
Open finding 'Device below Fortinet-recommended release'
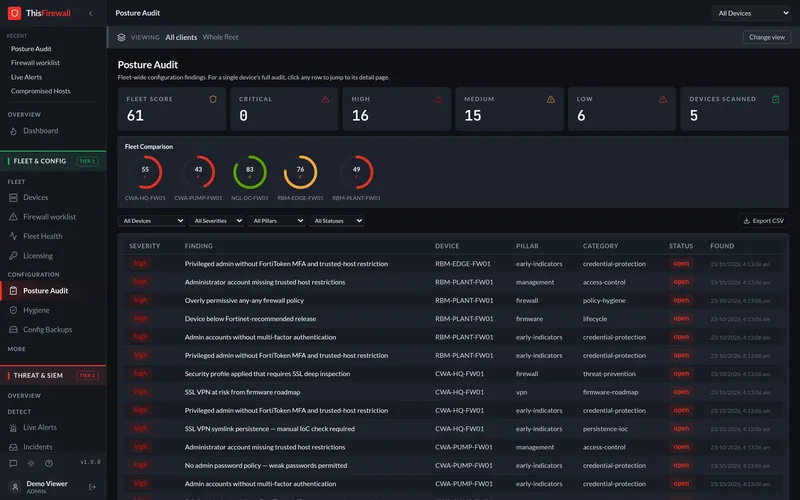453,319
